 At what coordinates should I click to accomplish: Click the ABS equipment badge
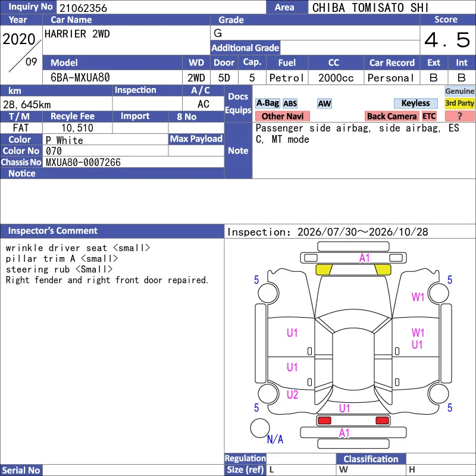tap(290, 104)
